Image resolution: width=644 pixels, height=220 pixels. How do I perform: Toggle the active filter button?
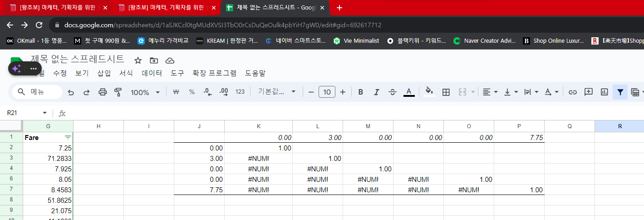pos(620,92)
